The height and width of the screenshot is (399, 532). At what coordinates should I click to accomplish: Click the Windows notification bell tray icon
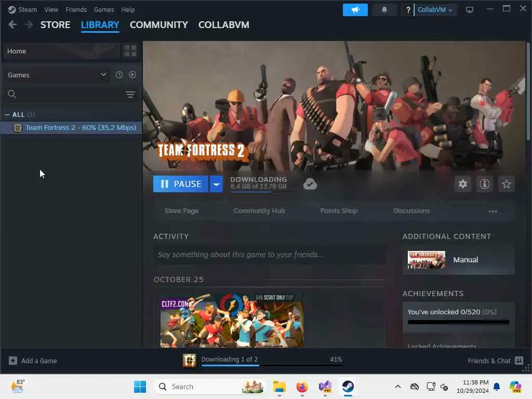point(497,387)
